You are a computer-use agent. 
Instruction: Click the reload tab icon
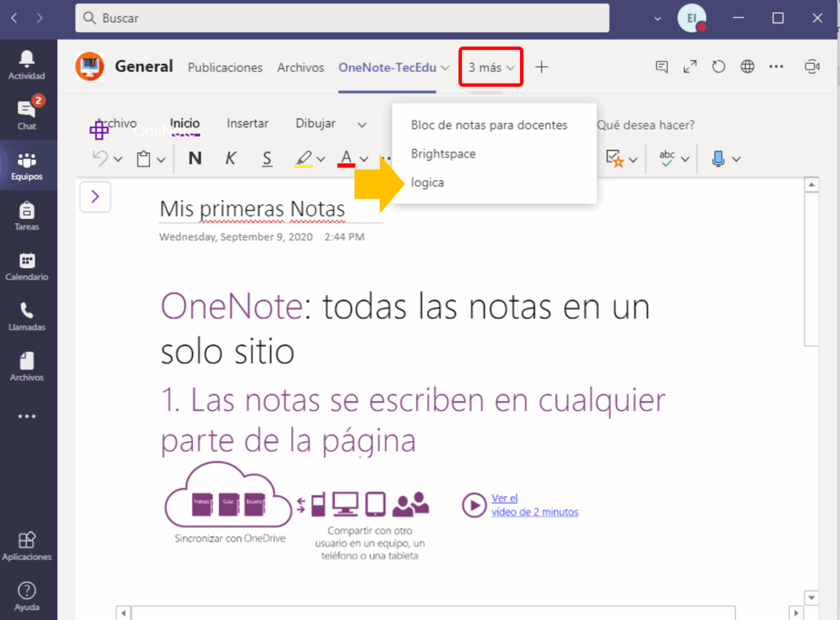point(719,67)
